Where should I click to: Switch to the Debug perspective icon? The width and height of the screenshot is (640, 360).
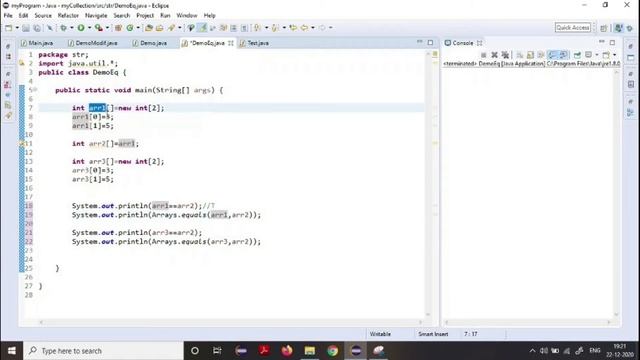(x=630, y=28)
